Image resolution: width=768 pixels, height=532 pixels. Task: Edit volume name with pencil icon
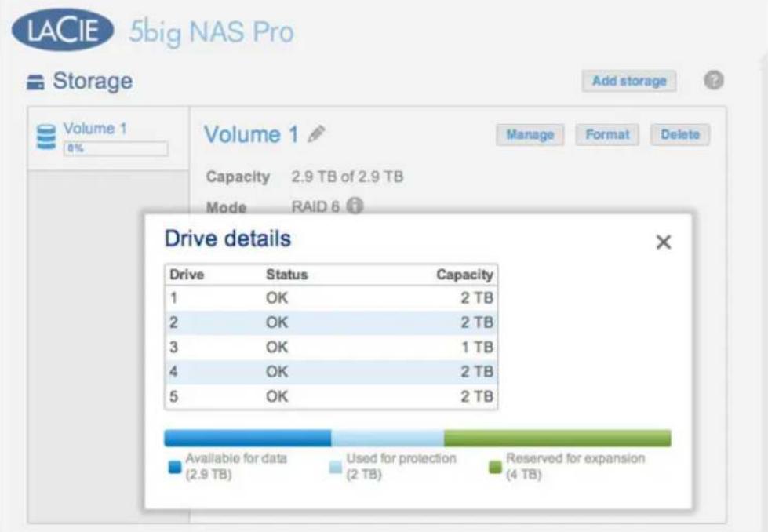coord(316,133)
